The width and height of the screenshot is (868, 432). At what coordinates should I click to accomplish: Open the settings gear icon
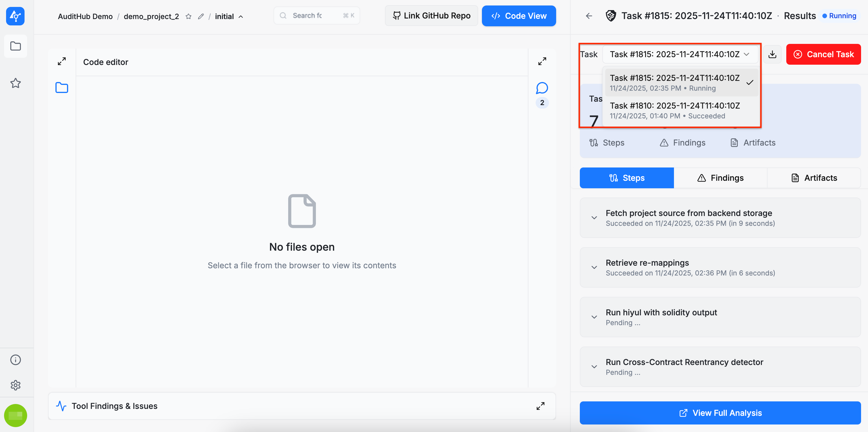pyautogui.click(x=16, y=385)
